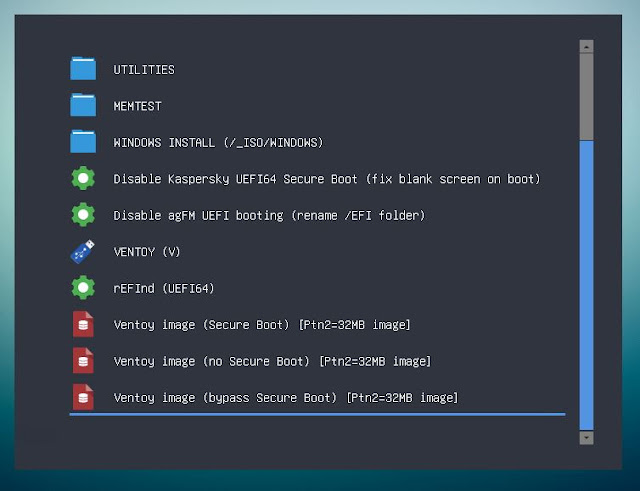Select the VENTOY USB drive icon
Image resolution: width=640 pixels, height=491 pixels.
click(x=83, y=251)
